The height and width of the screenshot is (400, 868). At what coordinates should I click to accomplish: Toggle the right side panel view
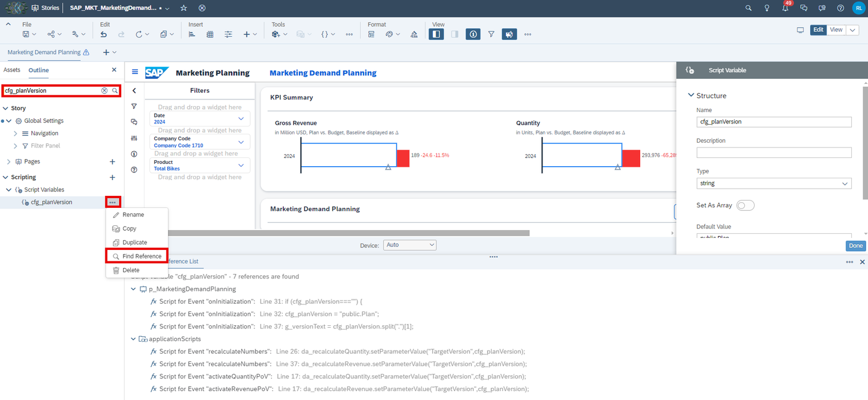[x=454, y=34]
